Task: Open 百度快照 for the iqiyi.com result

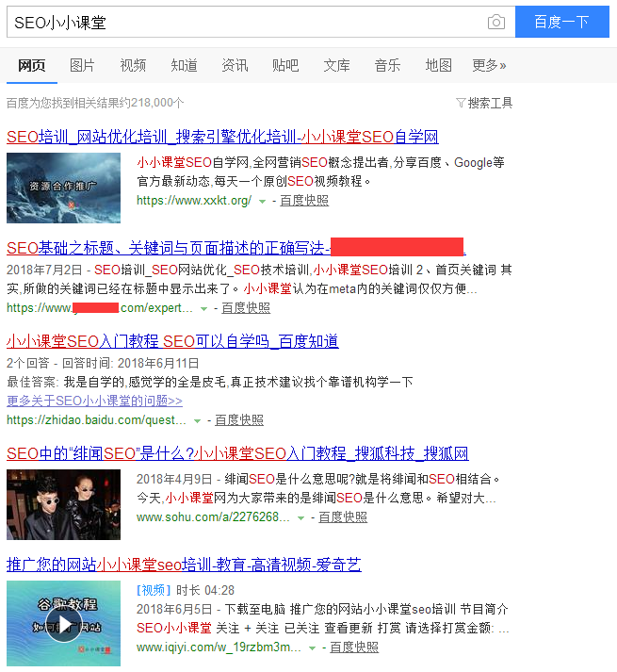Action: (x=354, y=647)
